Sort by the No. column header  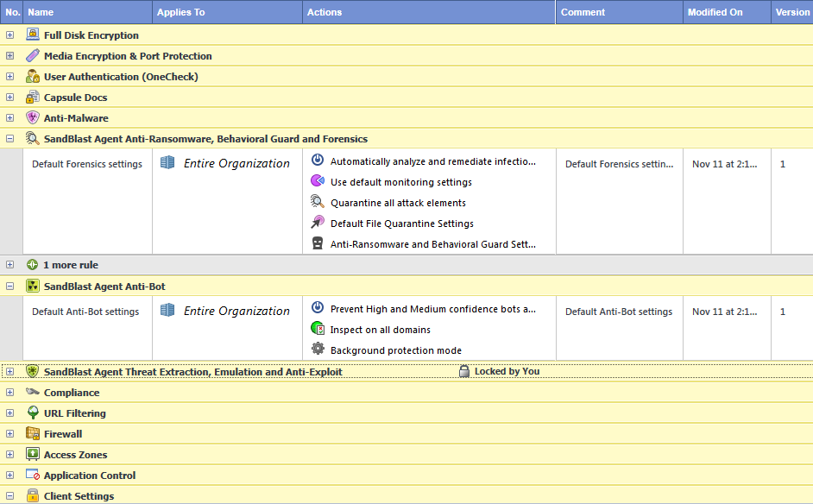pos(11,12)
